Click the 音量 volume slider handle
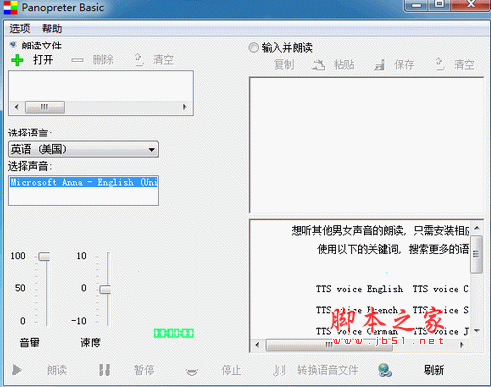This screenshot has height=387, width=491. coord(44,256)
